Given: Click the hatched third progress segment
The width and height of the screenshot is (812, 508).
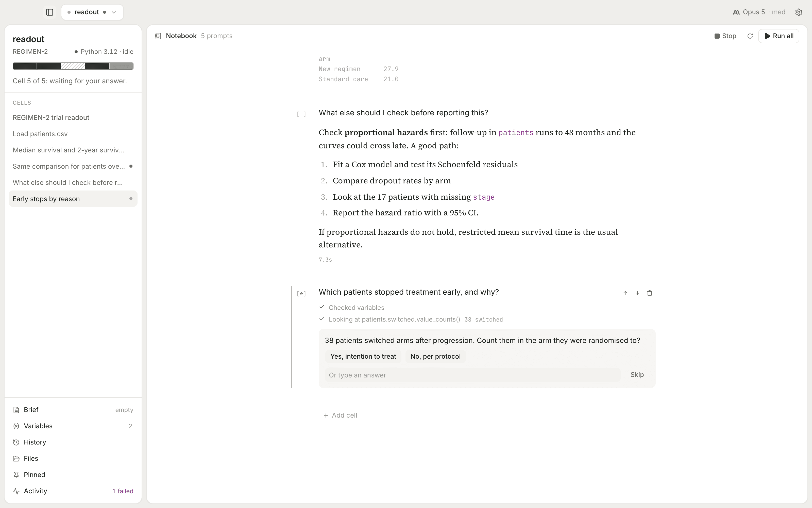Looking at the screenshot, I should click(73, 66).
